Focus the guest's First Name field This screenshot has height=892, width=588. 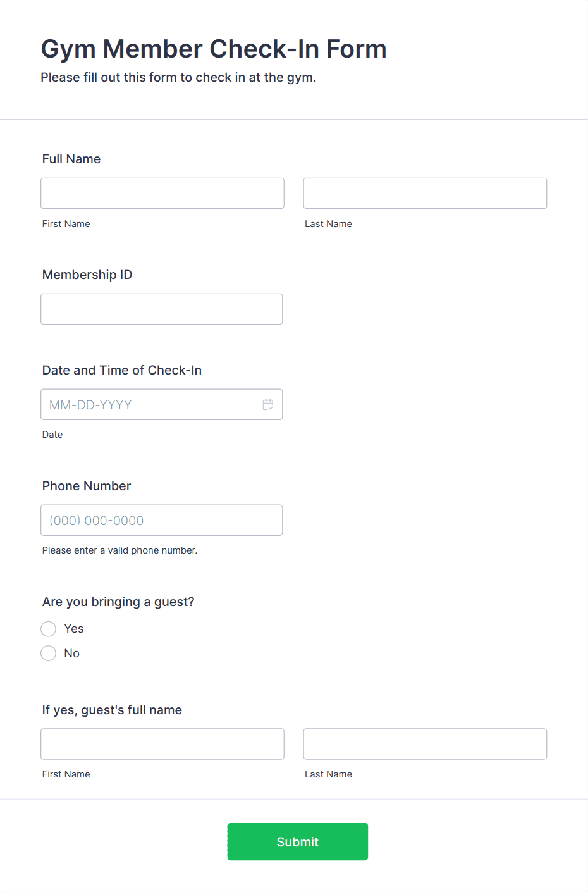162,744
